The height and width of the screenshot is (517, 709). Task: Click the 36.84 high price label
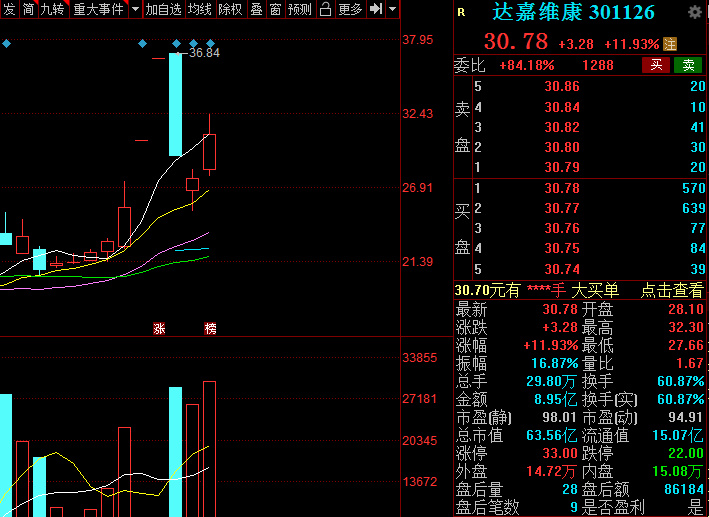point(204,53)
